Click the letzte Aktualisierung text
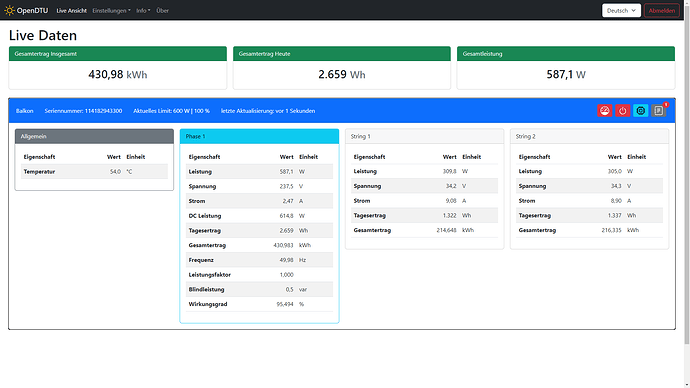 point(268,111)
